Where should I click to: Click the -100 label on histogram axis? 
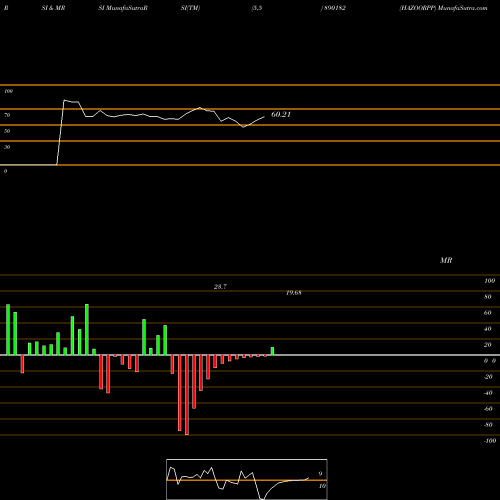(490, 441)
